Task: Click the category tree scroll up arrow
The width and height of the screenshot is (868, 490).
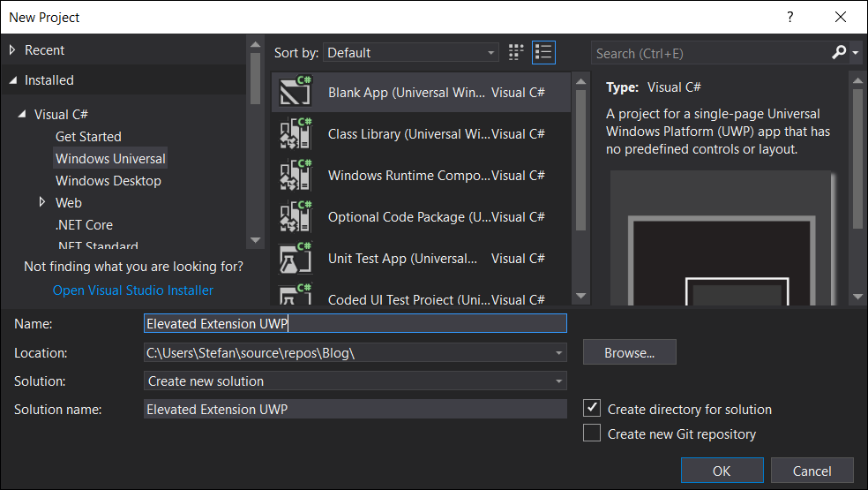Action: (255, 44)
